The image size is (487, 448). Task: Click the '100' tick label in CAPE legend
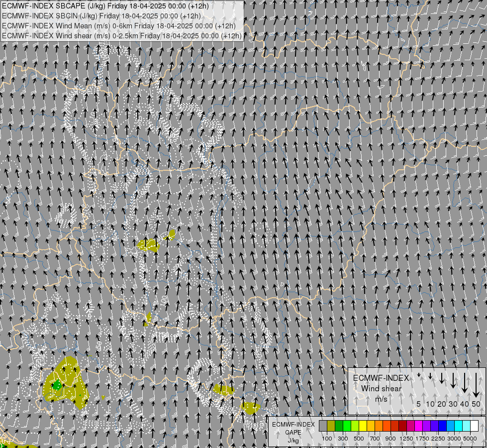(x=327, y=439)
